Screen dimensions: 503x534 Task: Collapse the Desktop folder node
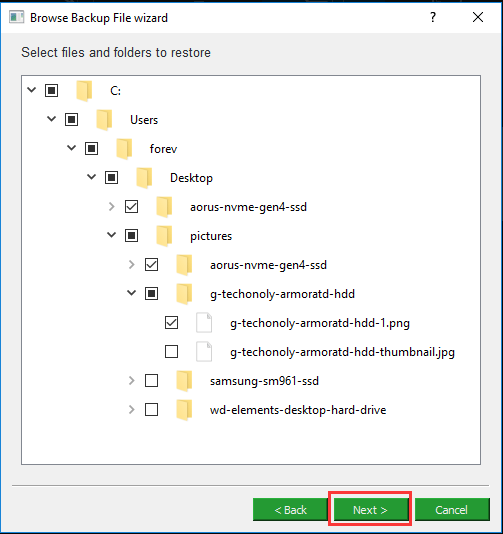[x=92, y=177]
